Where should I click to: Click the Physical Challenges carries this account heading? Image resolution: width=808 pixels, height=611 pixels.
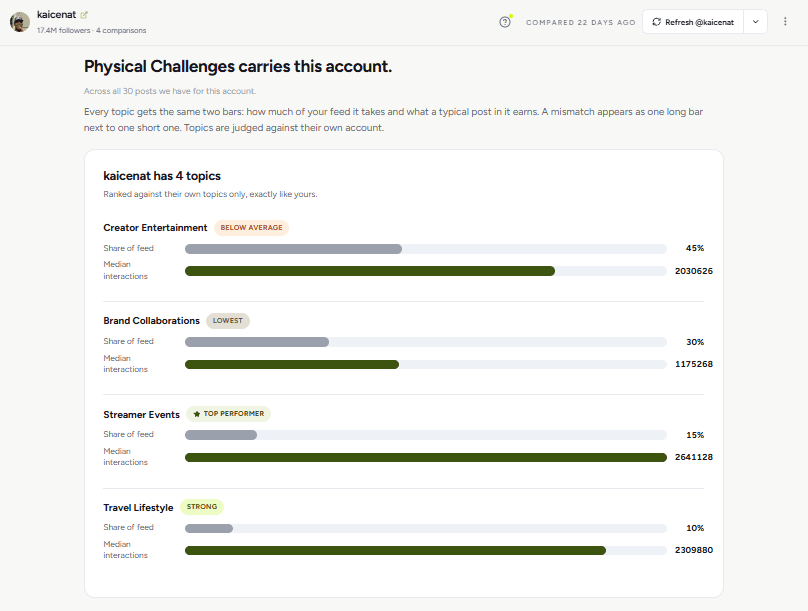238,66
